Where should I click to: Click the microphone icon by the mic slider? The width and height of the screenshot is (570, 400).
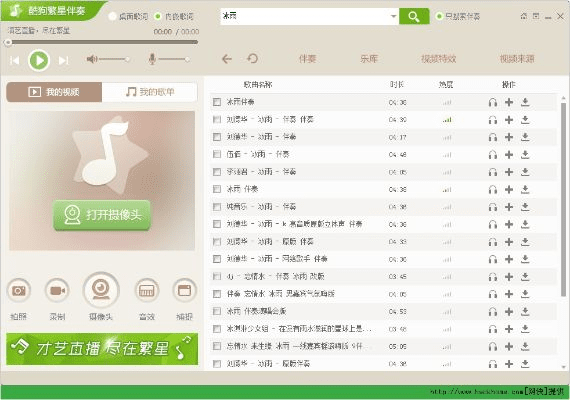(x=152, y=59)
